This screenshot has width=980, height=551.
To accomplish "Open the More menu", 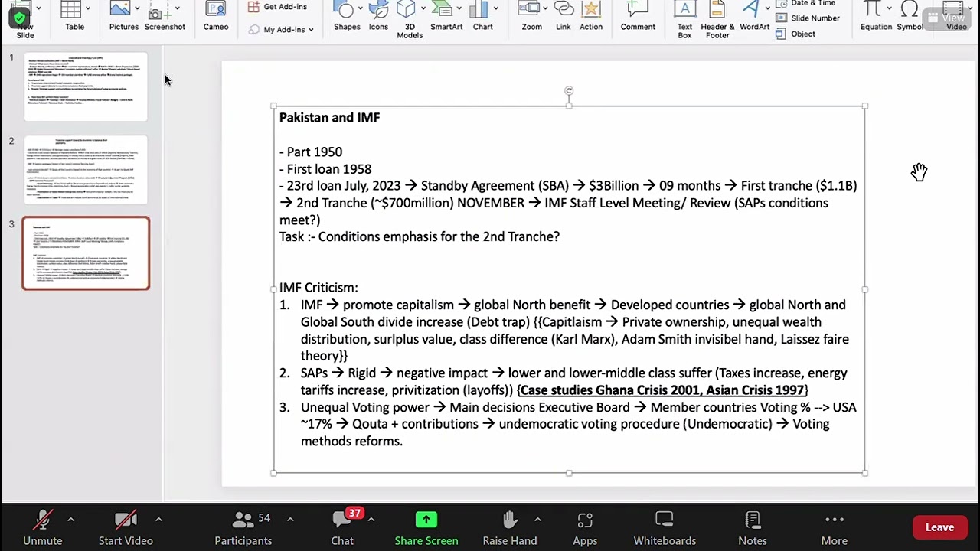I will click(835, 528).
